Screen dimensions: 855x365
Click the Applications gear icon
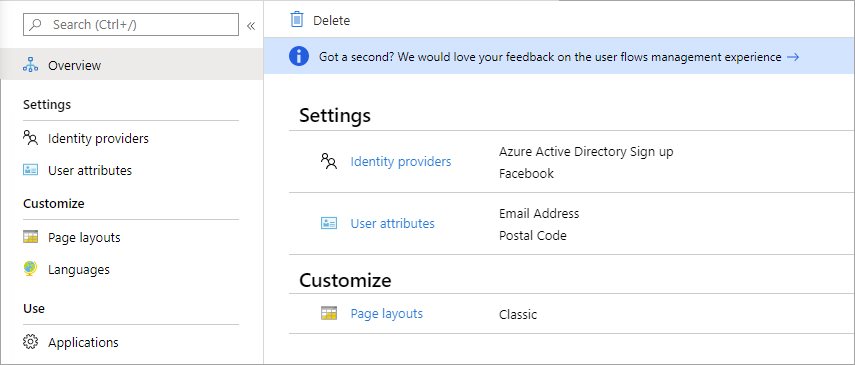click(x=30, y=342)
